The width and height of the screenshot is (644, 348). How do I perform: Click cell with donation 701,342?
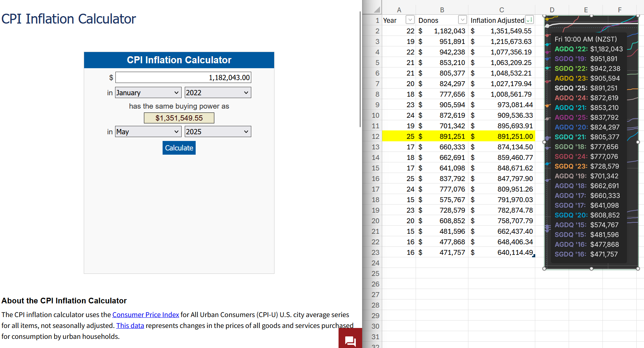(x=442, y=126)
